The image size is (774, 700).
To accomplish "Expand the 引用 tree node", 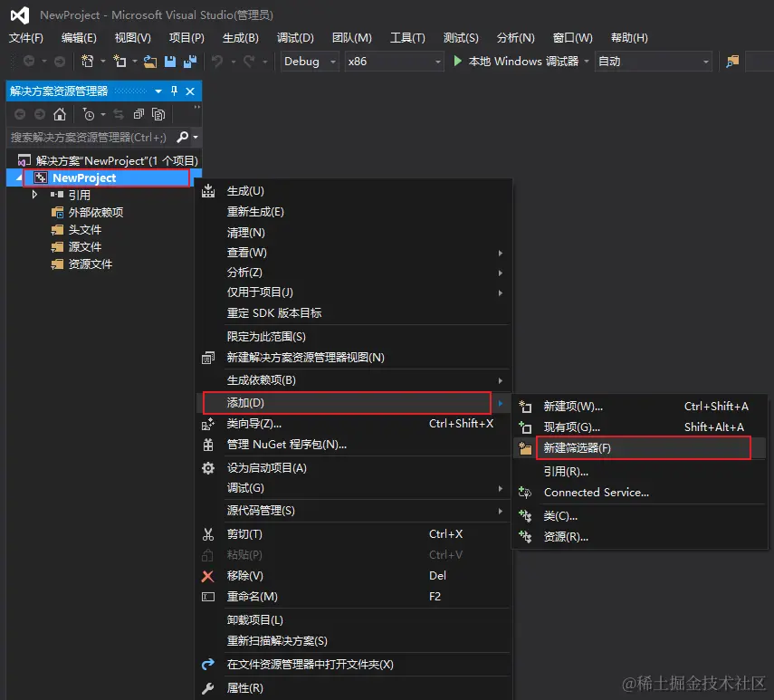I will point(34,195).
